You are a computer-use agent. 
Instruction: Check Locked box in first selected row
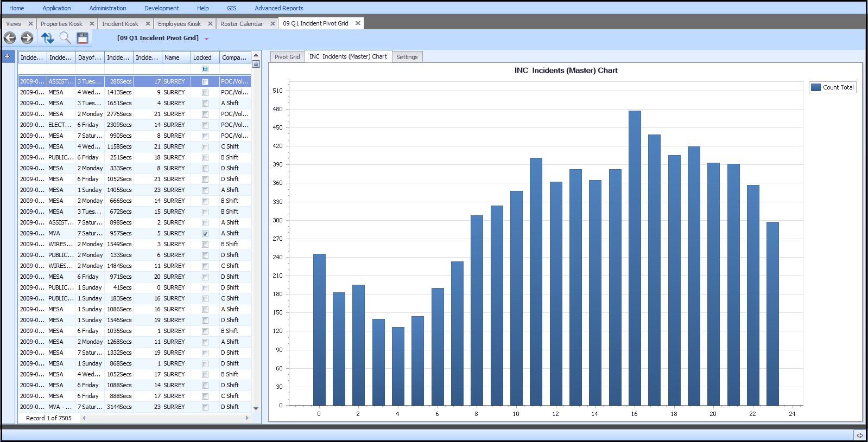(205, 82)
